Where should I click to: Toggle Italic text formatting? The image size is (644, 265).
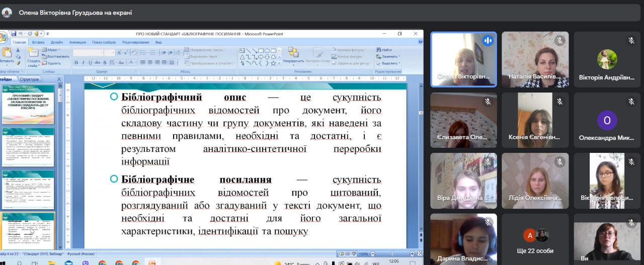coord(83,63)
